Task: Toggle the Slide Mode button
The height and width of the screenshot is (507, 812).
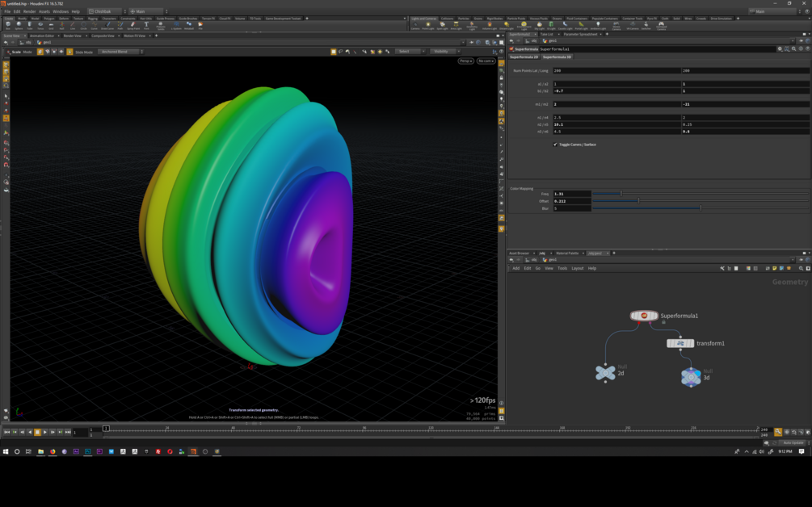Action: (x=69, y=52)
